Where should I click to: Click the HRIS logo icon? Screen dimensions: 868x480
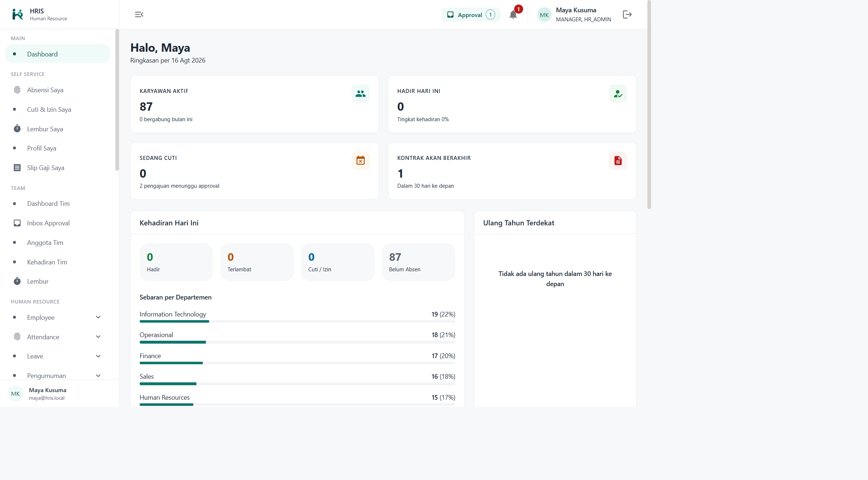[17, 14]
